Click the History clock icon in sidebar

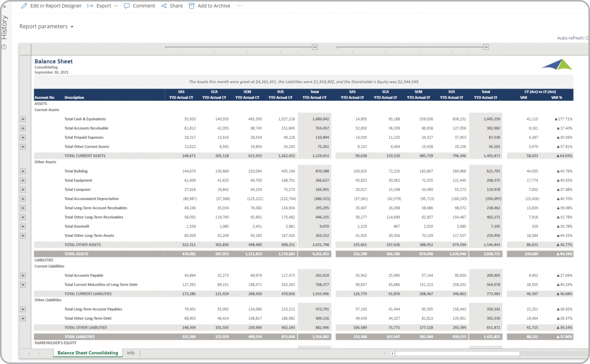coord(4,47)
